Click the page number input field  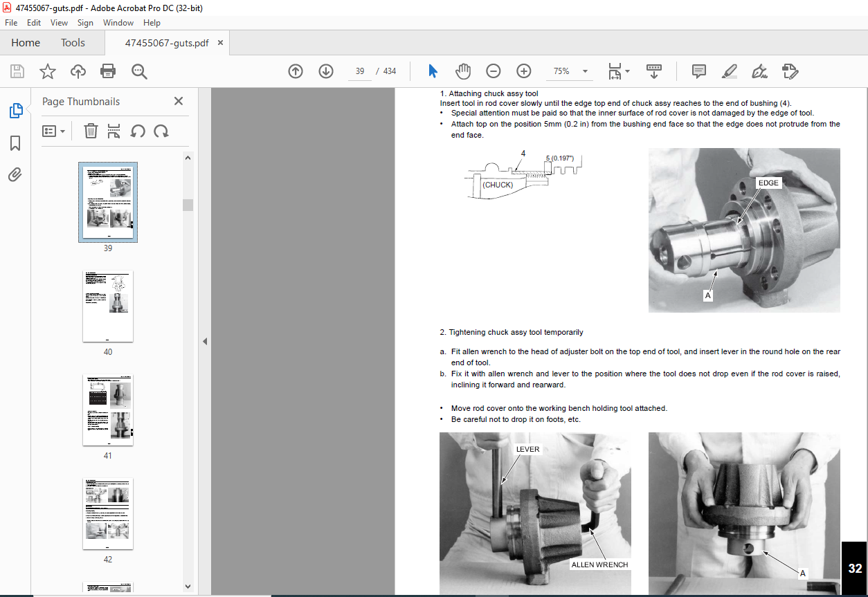click(x=360, y=71)
